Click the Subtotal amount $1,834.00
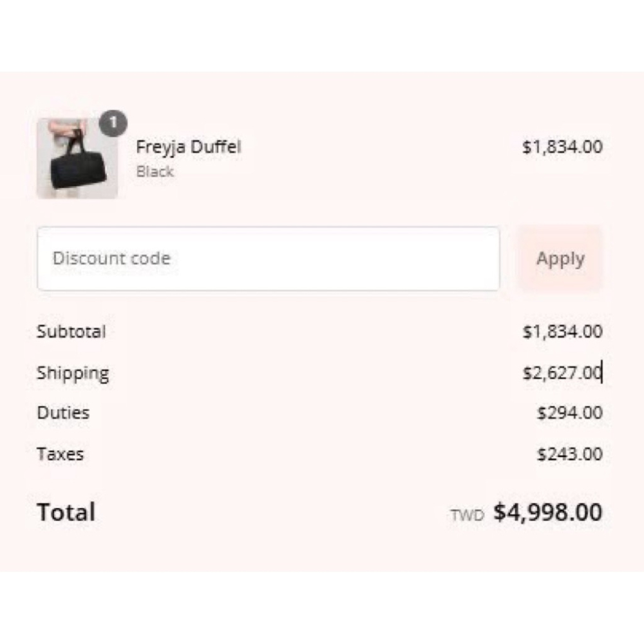 click(562, 332)
